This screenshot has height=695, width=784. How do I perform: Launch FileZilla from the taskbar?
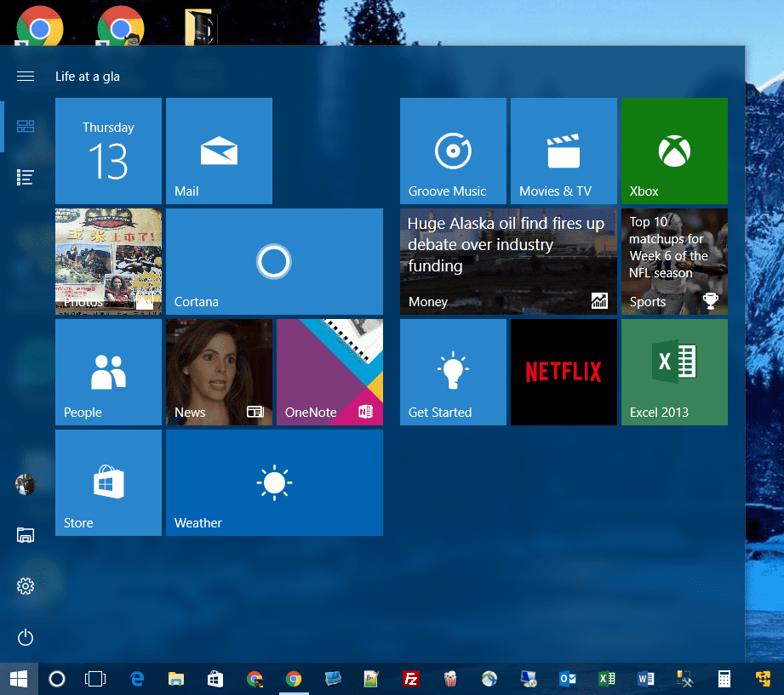point(411,679)
